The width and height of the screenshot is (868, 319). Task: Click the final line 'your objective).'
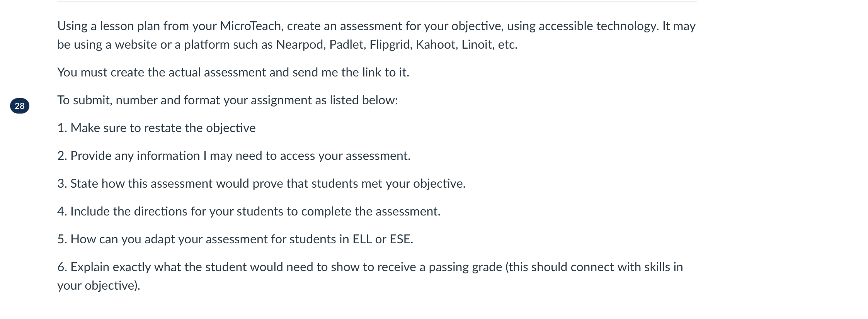pyautogui.click(x=99, y=285)
